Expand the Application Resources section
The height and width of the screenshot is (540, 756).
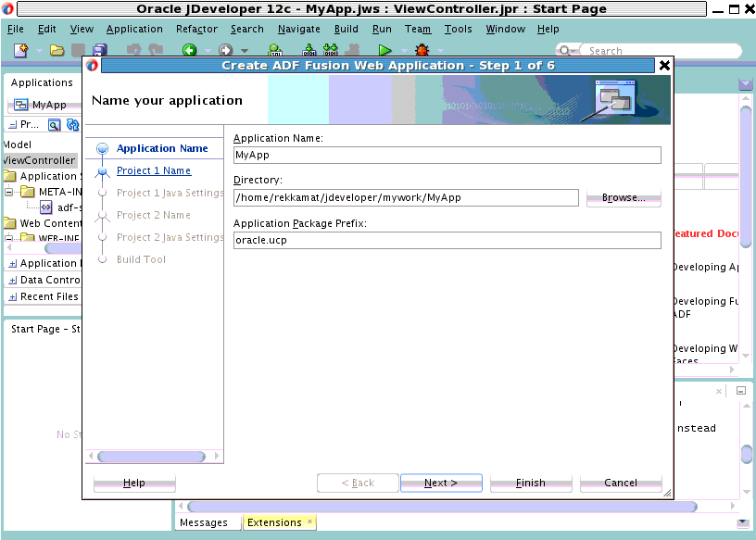pyautogui.click(x=13, y=264)
